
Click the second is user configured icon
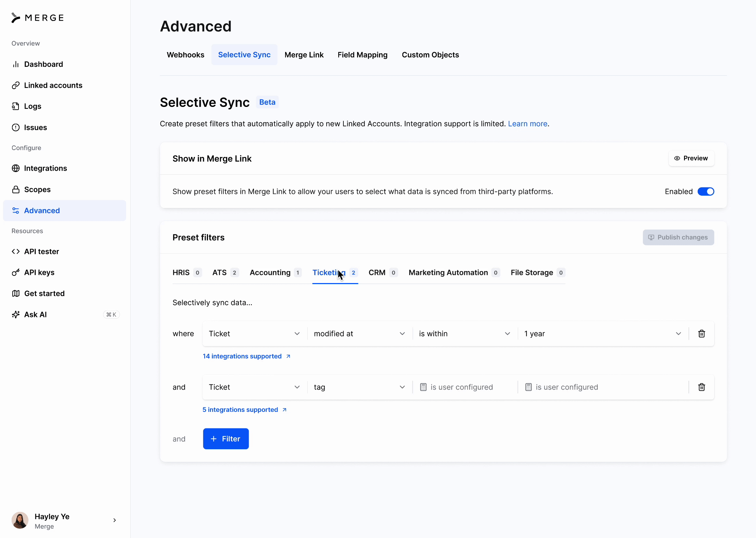click(528, 387)
